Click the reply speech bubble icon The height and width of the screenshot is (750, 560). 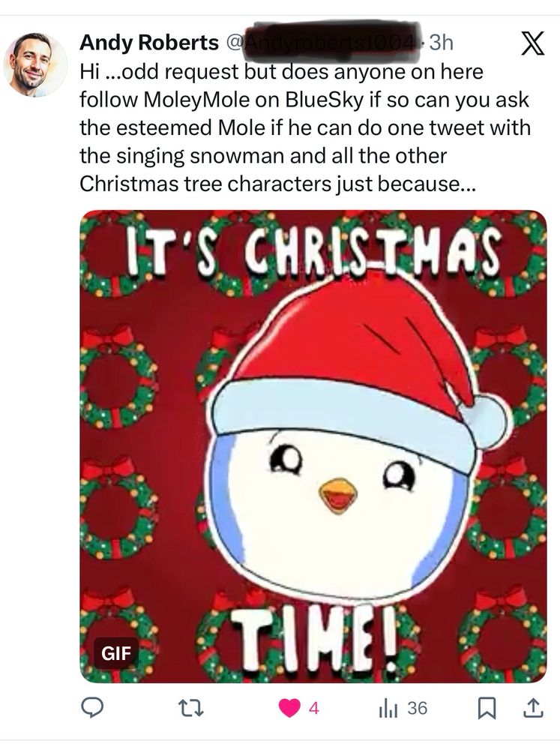tap(93, 708)
